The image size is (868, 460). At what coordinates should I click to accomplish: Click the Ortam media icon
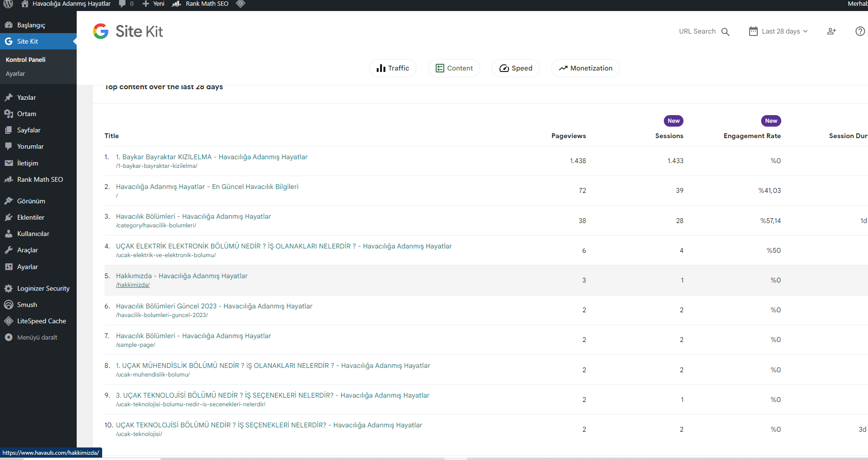pos(9,114)
